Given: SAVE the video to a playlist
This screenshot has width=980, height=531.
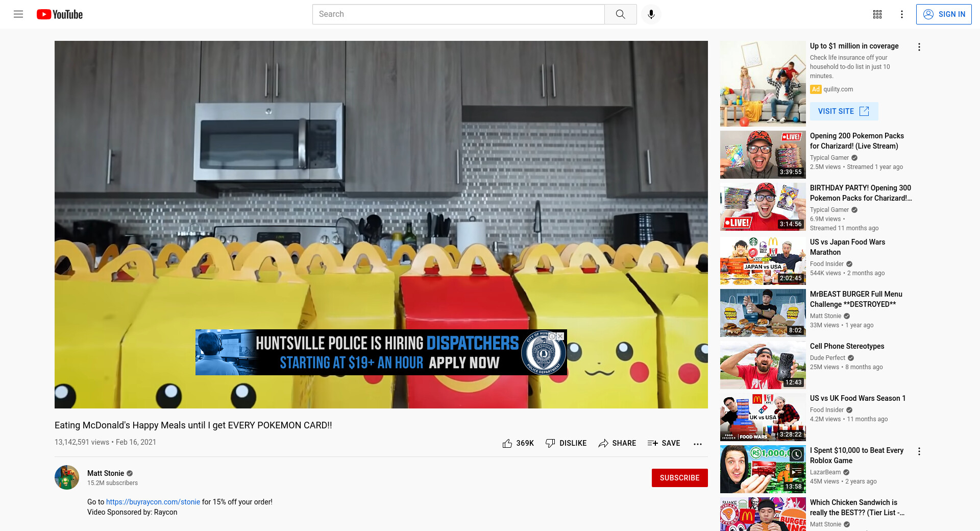Looking at the screenshot, I should pyautogui.click(x=664, y=443).
